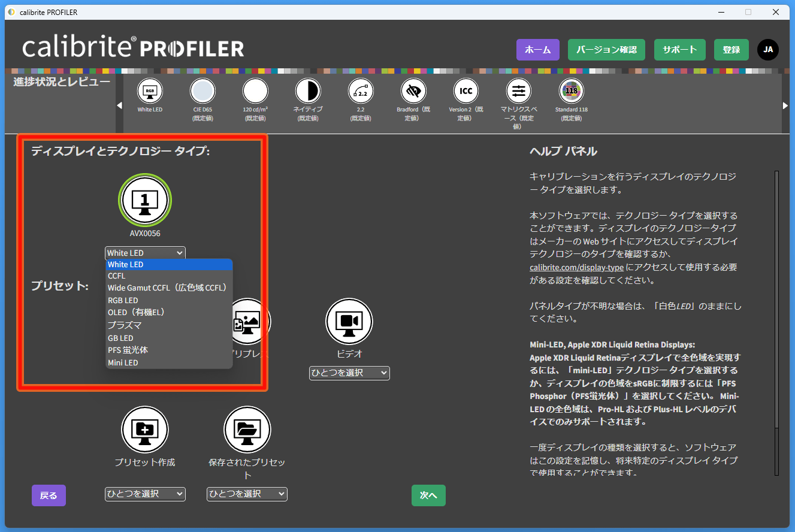This screenshot has height=532, width=795.
Task: Choose CCFL in the list
Action: [x=169, y=276]
